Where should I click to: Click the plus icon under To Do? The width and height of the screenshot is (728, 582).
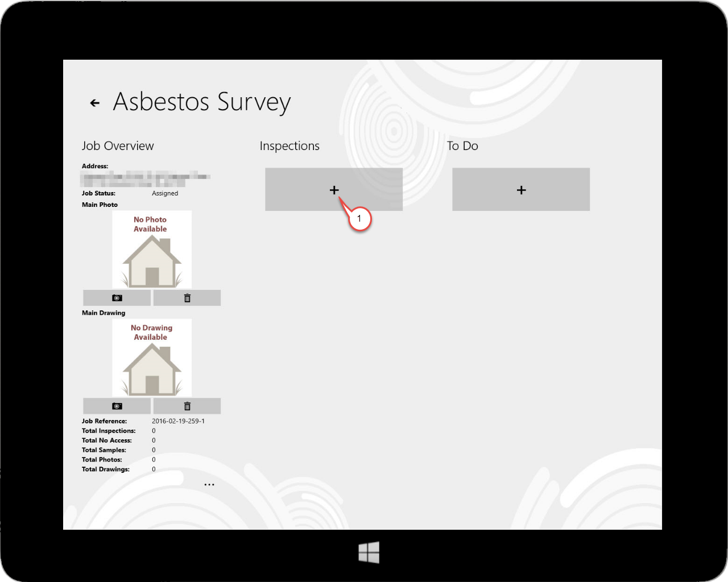pyautogui.click(x=520, y=189)
